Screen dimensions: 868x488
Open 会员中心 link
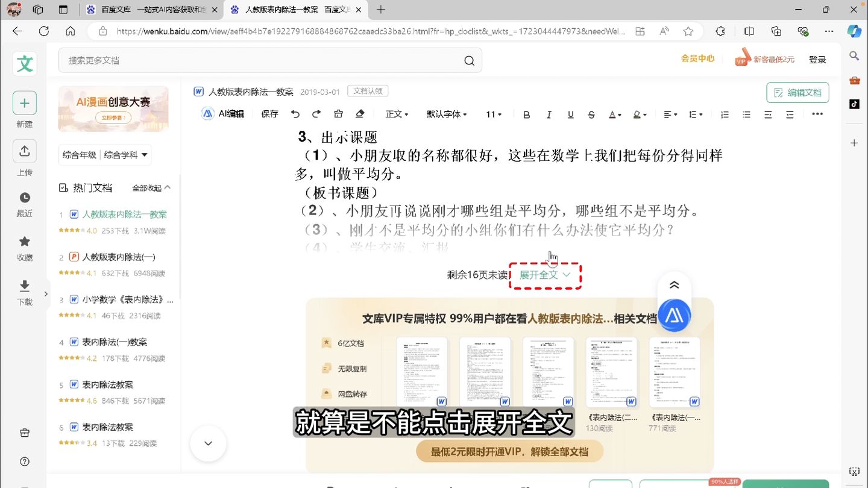click(697, 58)
